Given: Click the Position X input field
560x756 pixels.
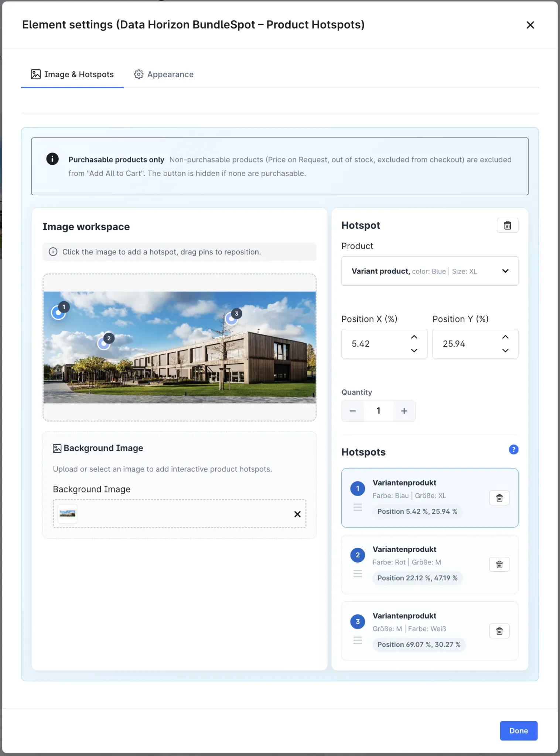Looking at the screenshot, I should point(384,344).
